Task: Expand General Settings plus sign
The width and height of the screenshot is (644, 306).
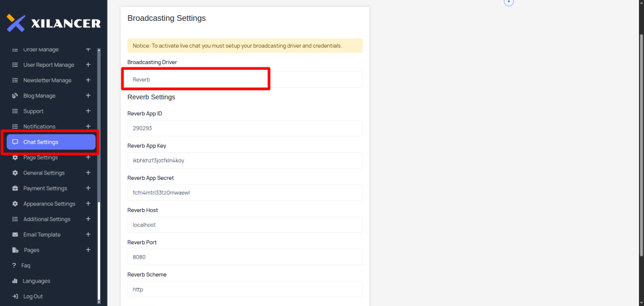Action: (x=88, y=173)
